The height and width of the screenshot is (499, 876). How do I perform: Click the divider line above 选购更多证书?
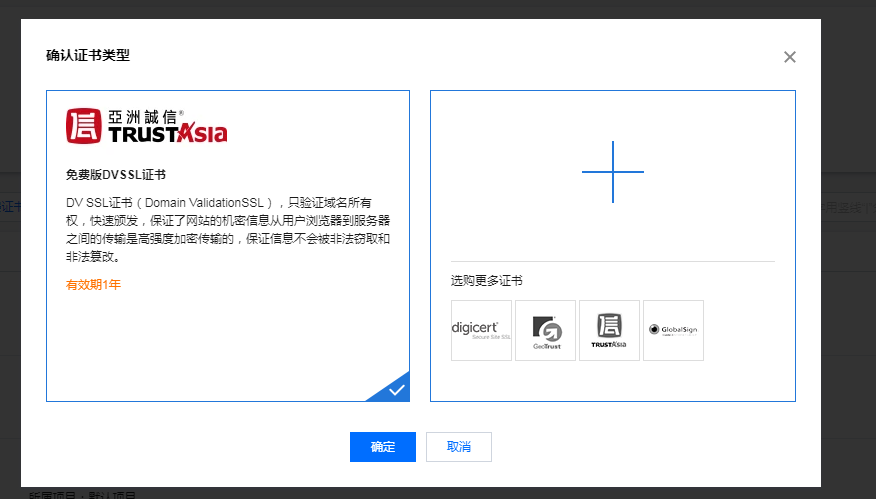point(612,262)
